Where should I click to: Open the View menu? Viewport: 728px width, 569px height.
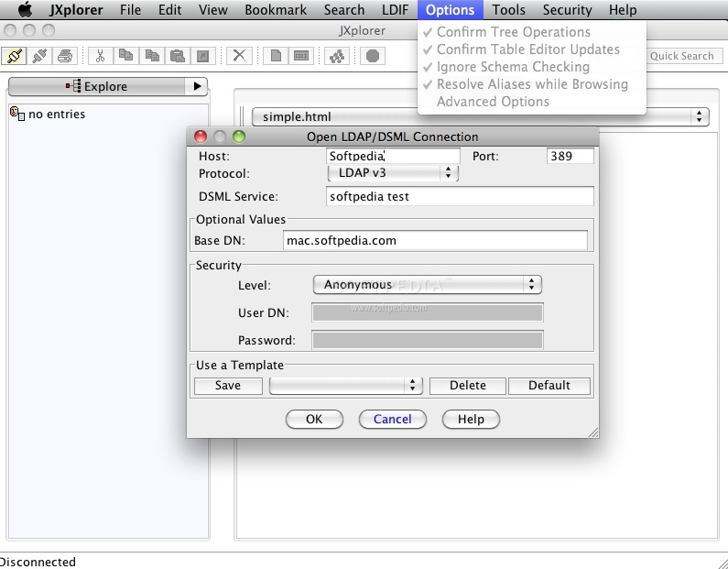(212, 10)
